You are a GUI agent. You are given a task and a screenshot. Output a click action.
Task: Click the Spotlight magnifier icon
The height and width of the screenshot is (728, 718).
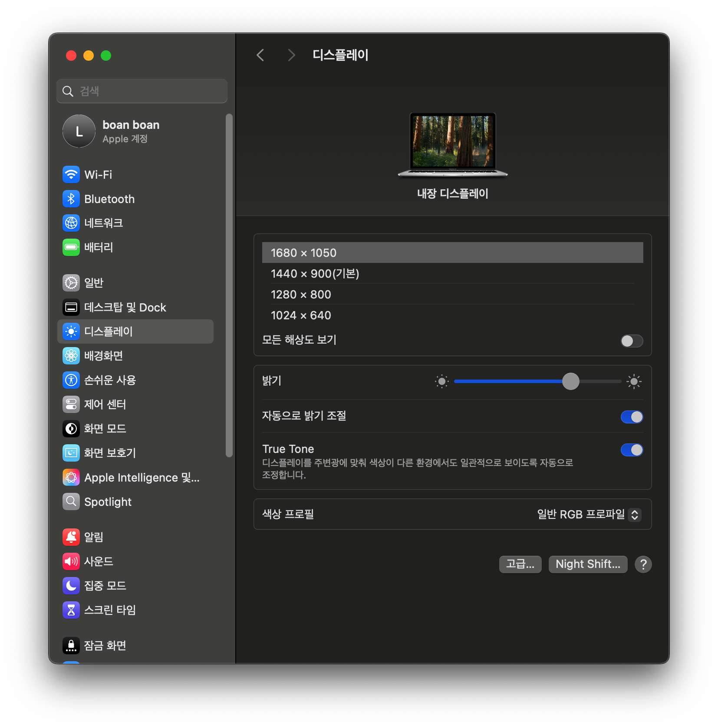(x=71, y=502)
